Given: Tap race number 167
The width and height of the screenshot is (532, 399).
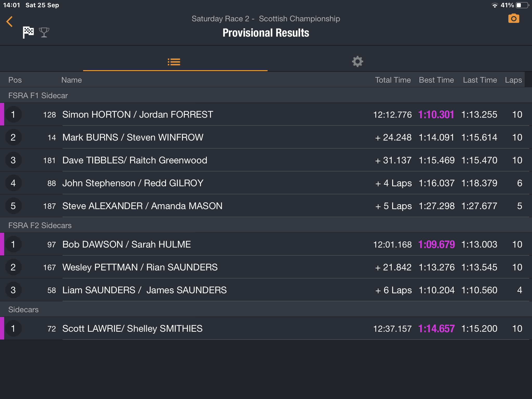Looking at the screenshot, I should tap(49, 268).
